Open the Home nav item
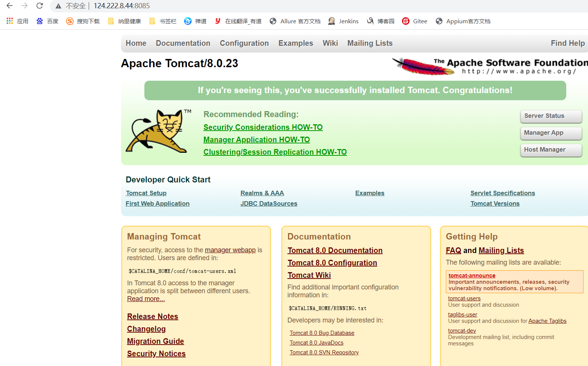Screen dimensions: 588x366 tap(136, 43)
